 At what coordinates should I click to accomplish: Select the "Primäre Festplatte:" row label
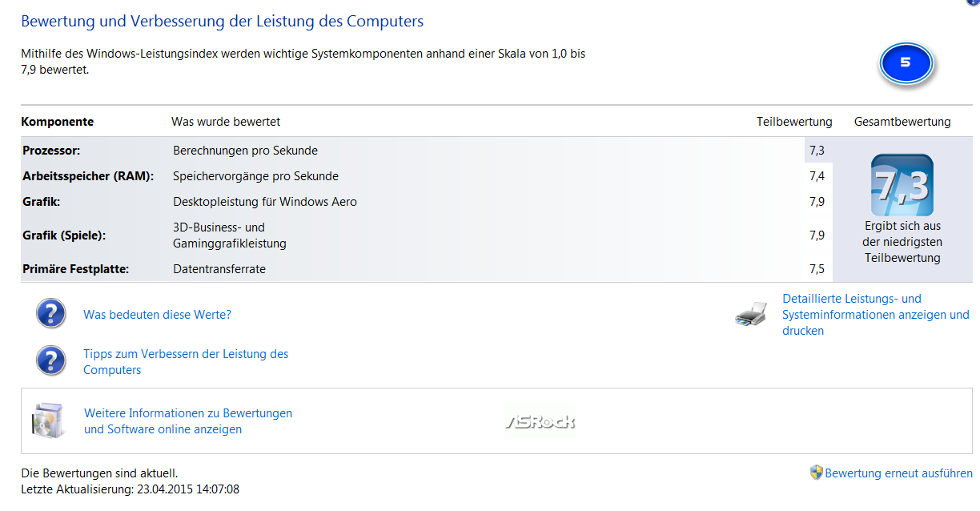[x=75, y=269]
